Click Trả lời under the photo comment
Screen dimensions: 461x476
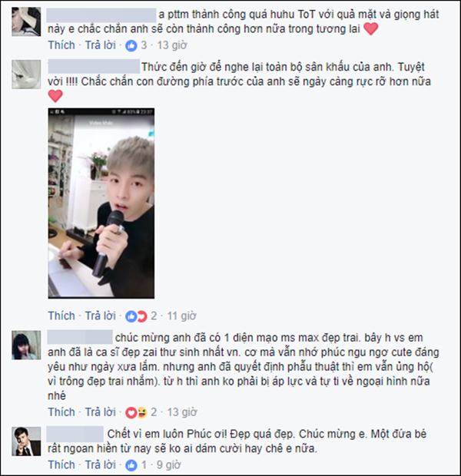coord(101,316)
